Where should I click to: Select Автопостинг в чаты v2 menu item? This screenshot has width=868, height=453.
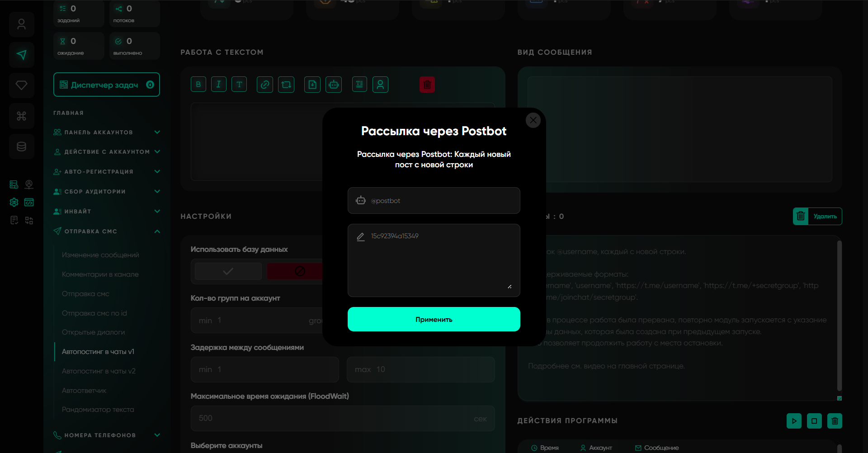pyautogui.click(x=99, y=371)
